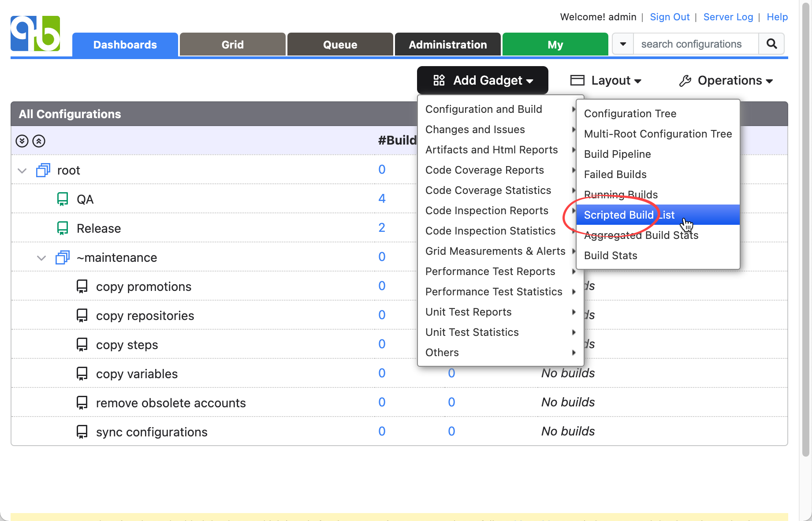
Task: Collapse the root tree node chevron
Action: coord(22,171)
